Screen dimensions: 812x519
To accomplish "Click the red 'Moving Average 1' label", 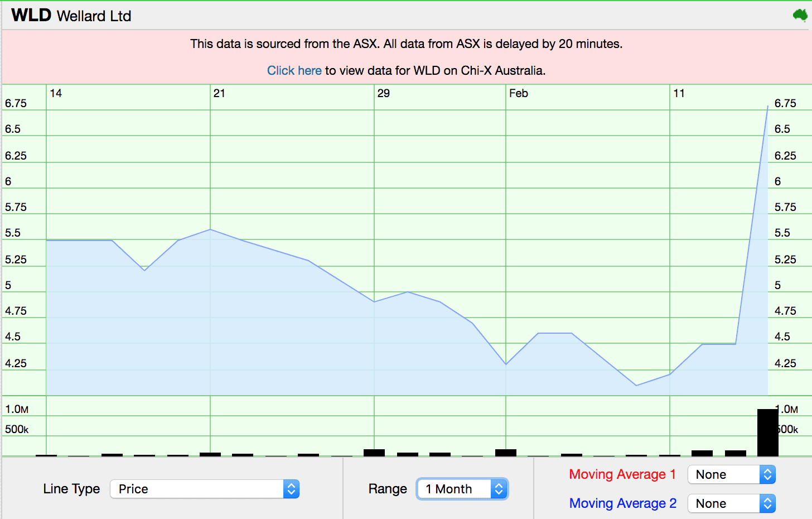I will point(622,474).
